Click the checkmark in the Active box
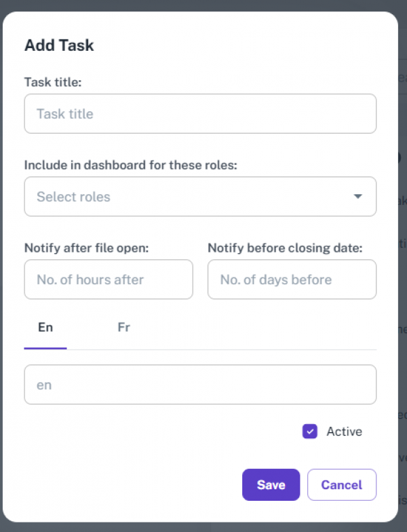Viewport: 407px width, 532px height. (310, 432)
